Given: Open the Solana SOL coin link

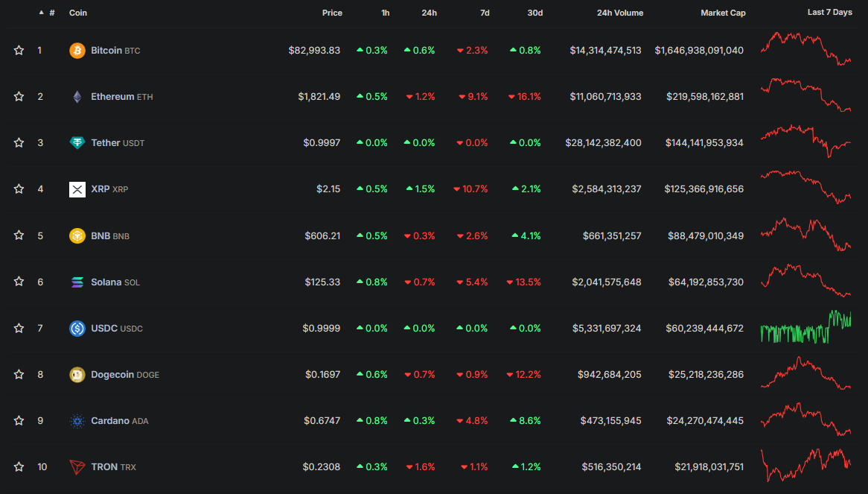Looking at the screenshot, I should [x=115, y=282].
